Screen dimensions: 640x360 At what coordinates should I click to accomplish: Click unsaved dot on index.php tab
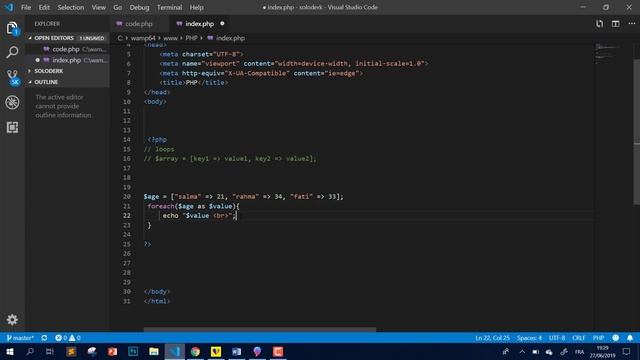pyautogui.click(x=222, y=24)
